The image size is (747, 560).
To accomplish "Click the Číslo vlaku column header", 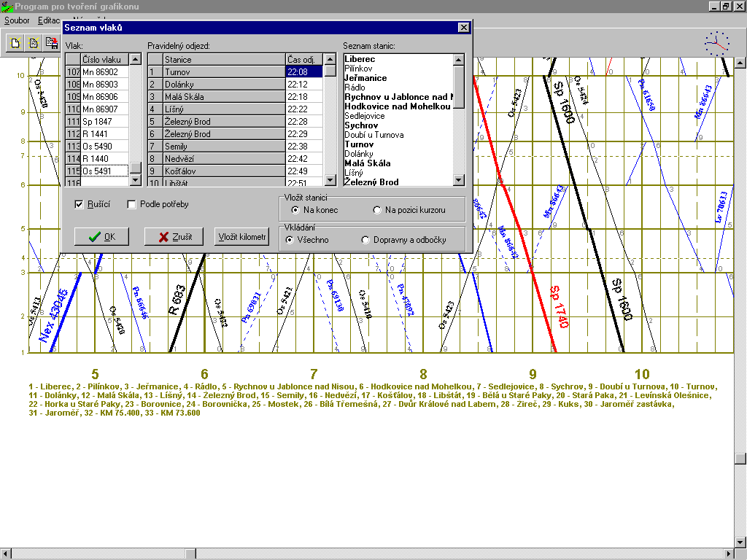I will [105, 60].
